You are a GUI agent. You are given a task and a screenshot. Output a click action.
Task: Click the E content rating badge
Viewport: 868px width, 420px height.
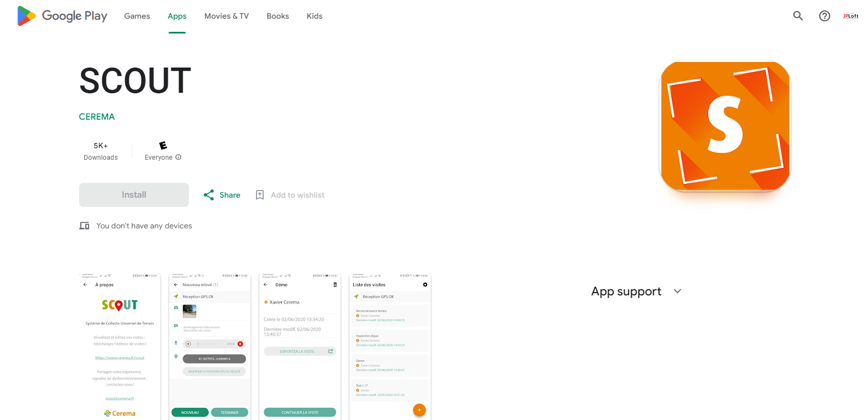pos(163,145)
